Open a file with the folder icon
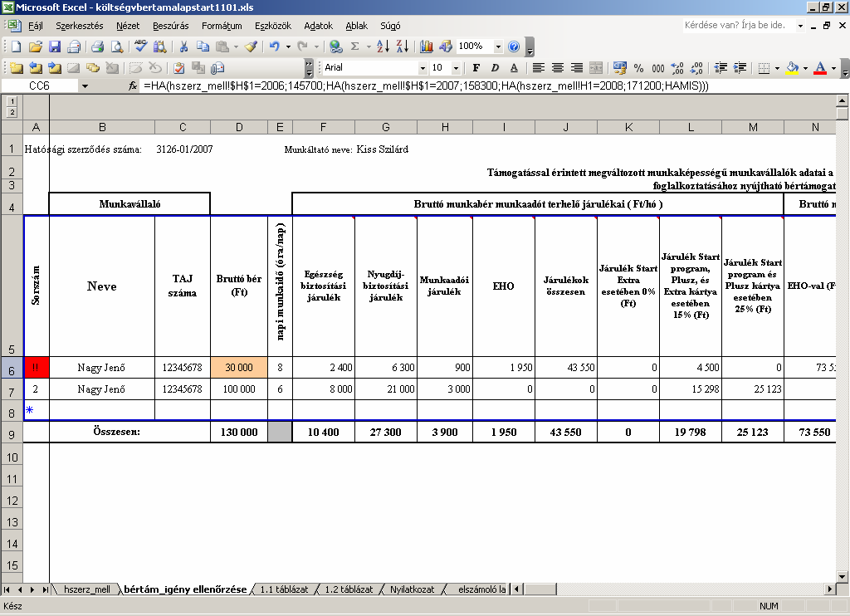The width and height of the screenshot is (850, 616). point(35,46)
